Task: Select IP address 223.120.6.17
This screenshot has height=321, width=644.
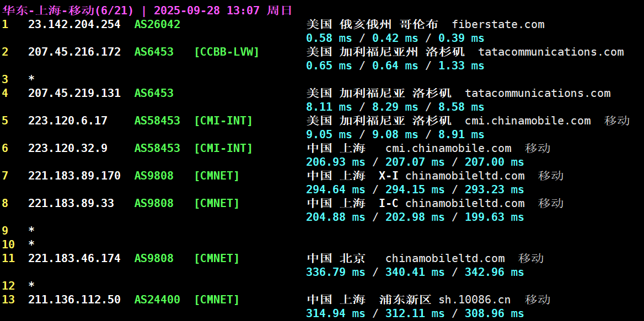Action: click(x=68, y=121)
